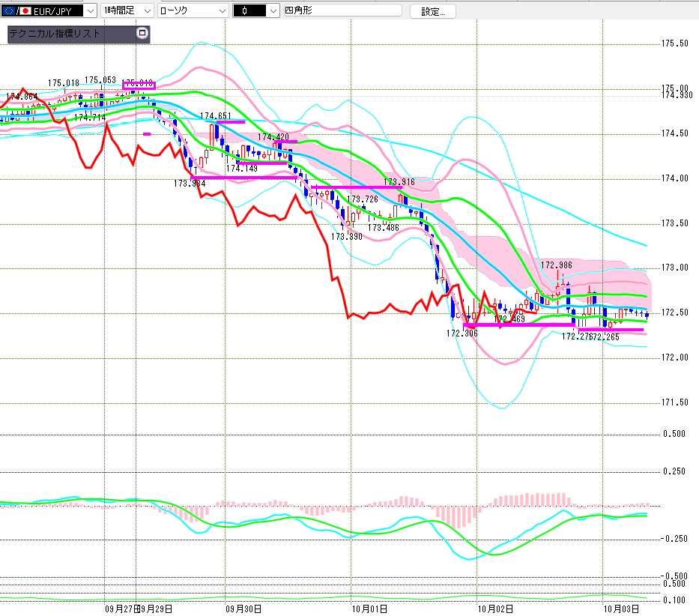The height and width of the screenshot is (616, 699).
Task: Open the EUR/JPY currency pair dropdown
Action: coord(90,11)
